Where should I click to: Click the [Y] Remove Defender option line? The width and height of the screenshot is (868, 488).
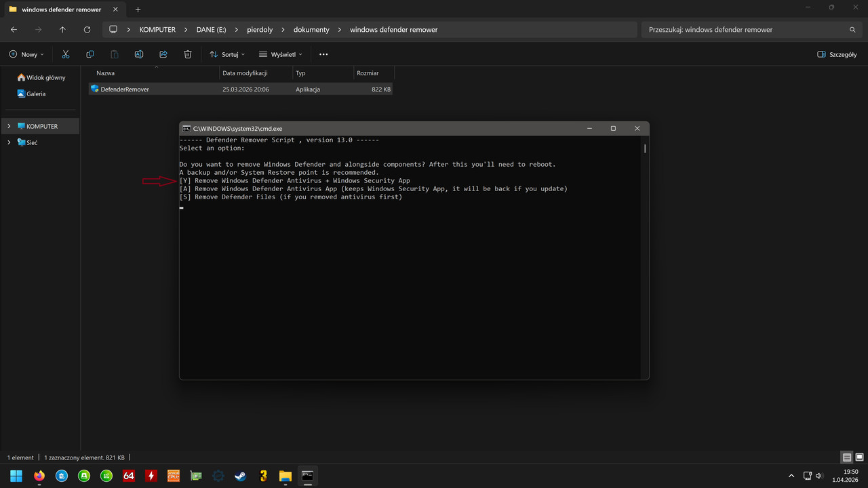[295, 180]
